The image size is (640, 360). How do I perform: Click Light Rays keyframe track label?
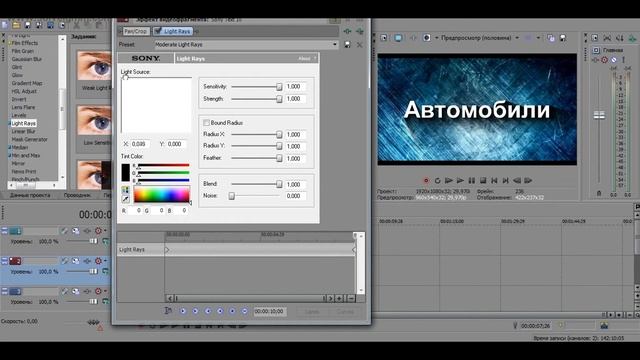(x=132, y=250)
